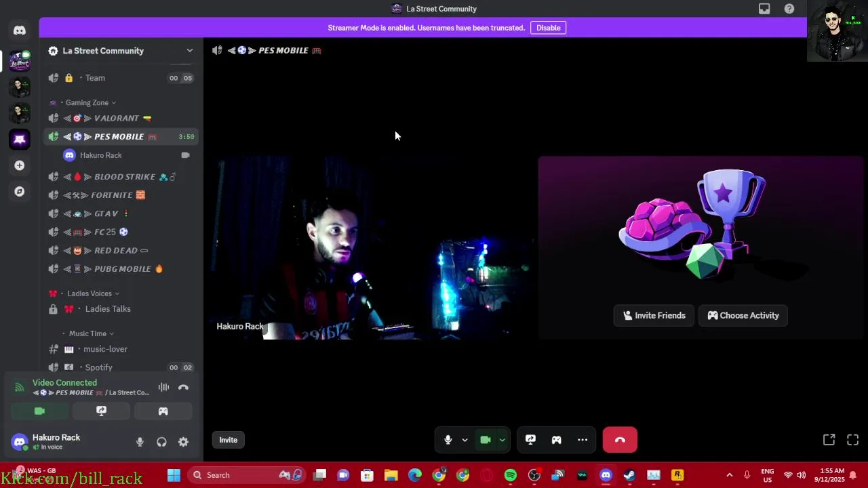868x488 pixels.
Task: Collapse the Gaming Zone category
Action: pyautogui.click(x=87, y=102)
